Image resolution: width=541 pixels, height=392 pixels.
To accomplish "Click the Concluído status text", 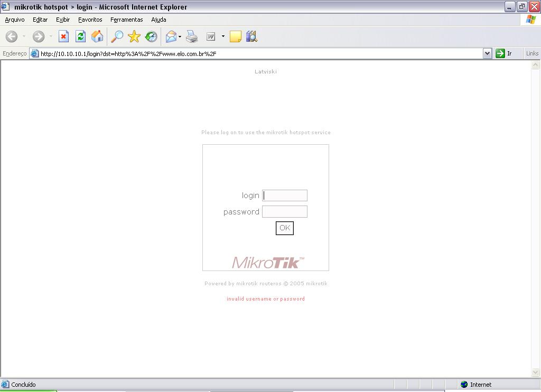I will 23,385.
